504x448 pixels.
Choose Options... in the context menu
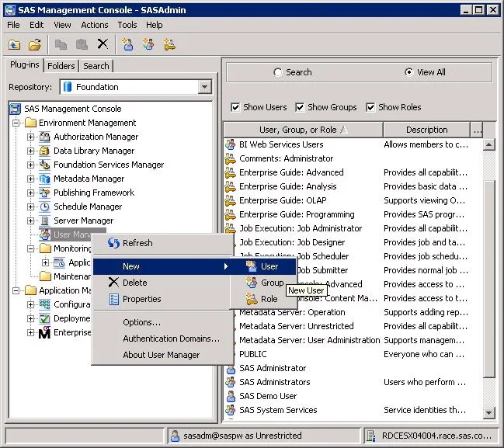coord(162,322)
